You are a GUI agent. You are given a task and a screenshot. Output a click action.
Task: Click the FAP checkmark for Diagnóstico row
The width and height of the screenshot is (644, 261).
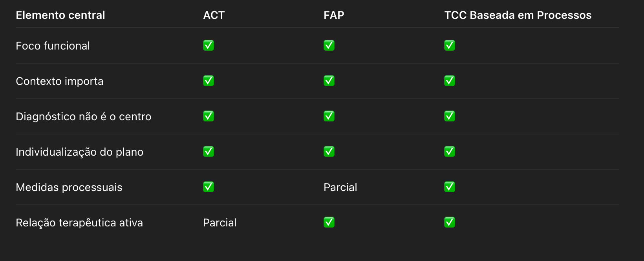point(329,116)
